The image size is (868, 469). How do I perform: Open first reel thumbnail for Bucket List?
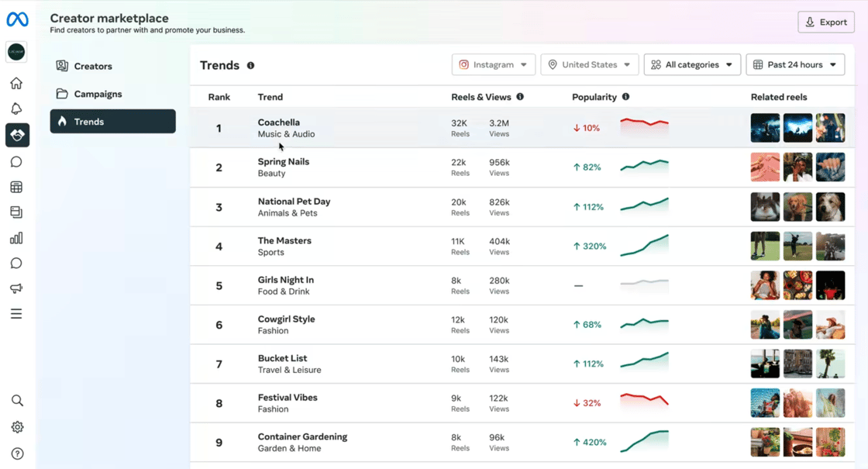(x=765, y=364)
